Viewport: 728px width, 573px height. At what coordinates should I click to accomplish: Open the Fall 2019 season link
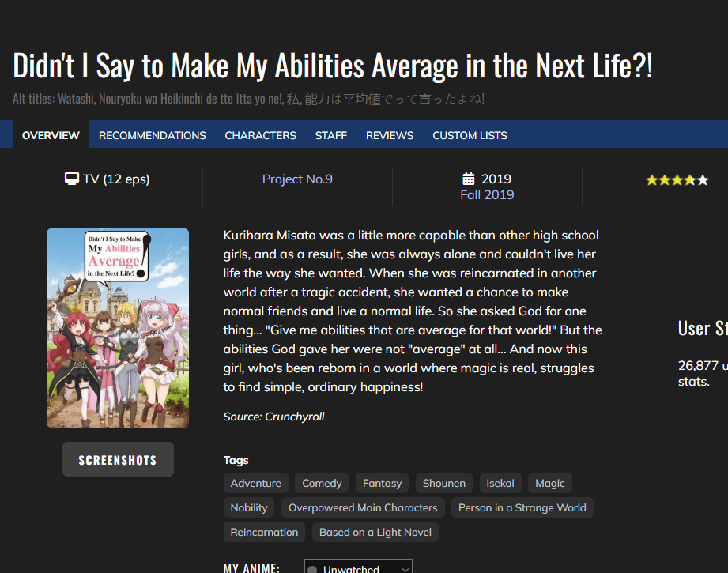487,194
